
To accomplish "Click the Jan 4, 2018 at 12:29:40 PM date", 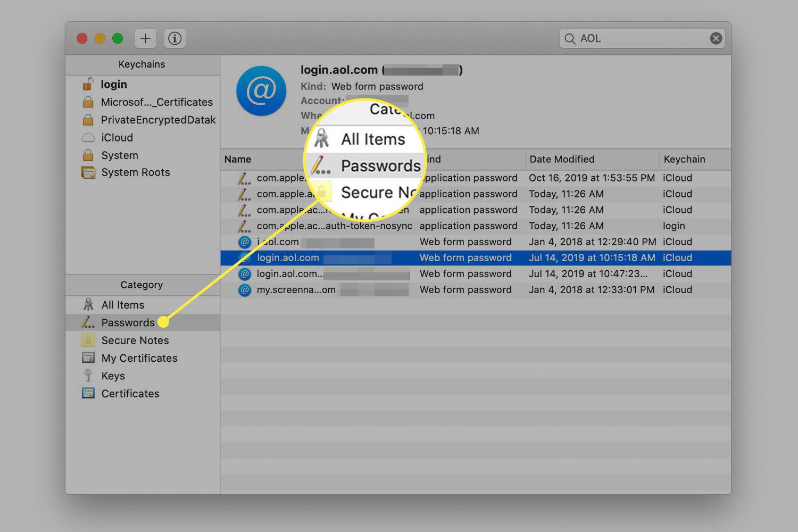I will [592, 242].
